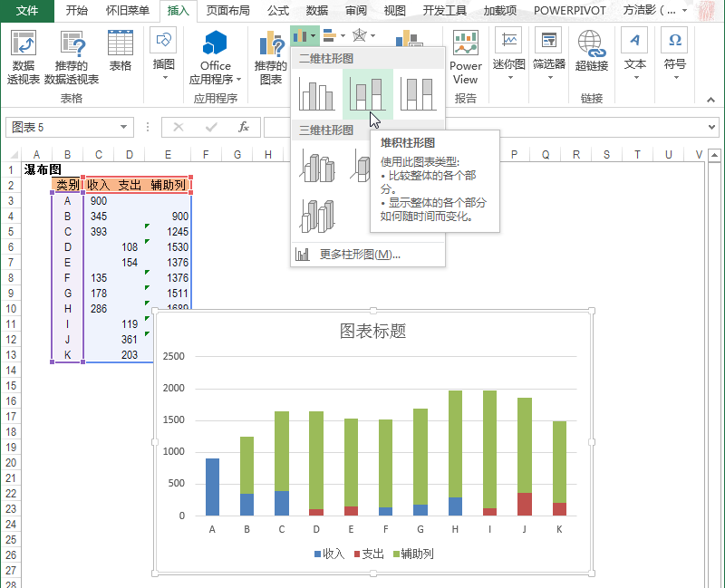Switch to the 公式 (Formulas) tab
This screenshot has width=725, height=588.
(278, 10)
